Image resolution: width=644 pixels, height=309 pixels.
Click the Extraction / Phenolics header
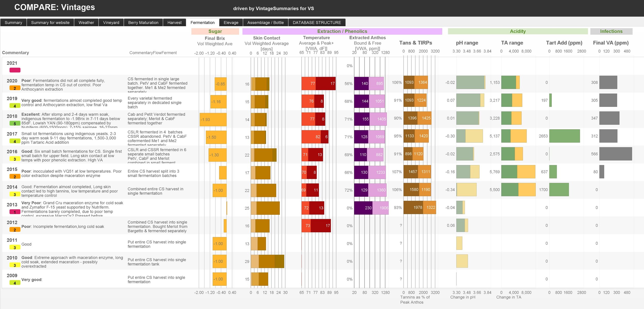pyautogui.click(x=342, y=31)
